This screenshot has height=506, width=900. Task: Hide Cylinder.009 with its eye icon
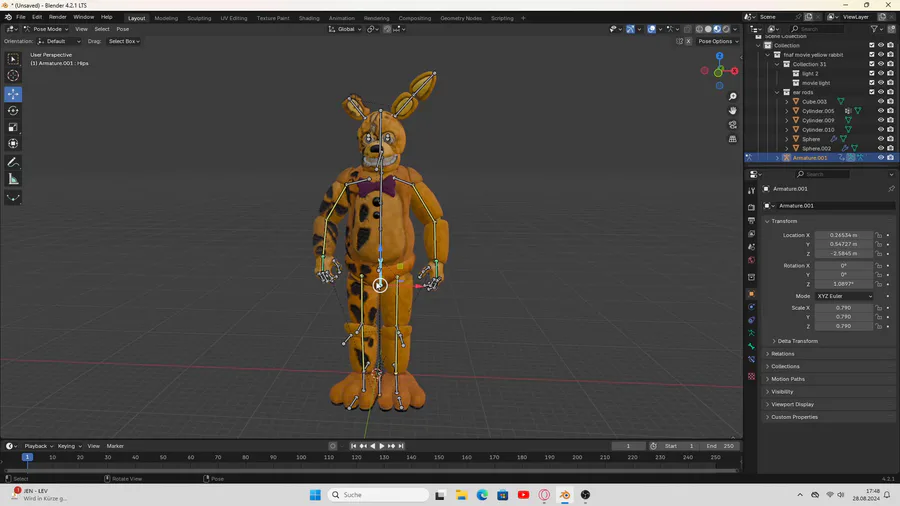coord(880,120)
